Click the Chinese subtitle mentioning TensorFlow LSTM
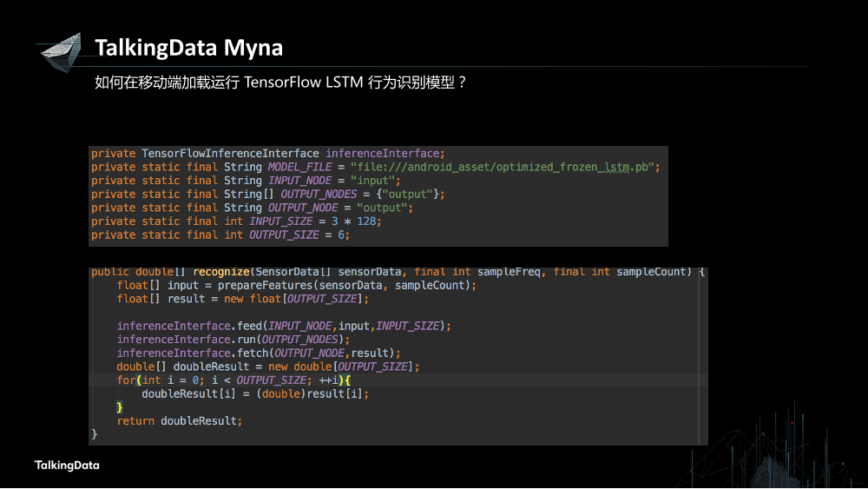The width and height of the screenshot is (868, 489). (x=280, y=83)
